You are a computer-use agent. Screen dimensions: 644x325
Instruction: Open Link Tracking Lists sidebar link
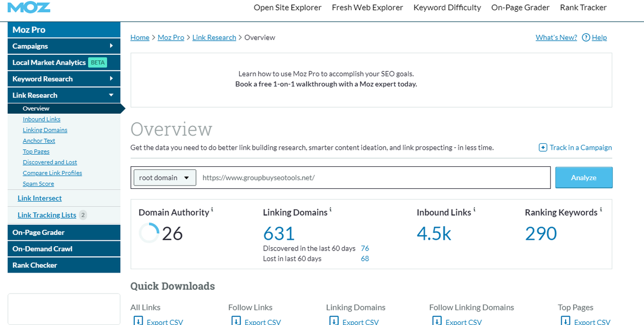pyautogui.click(x=47, y=215)
